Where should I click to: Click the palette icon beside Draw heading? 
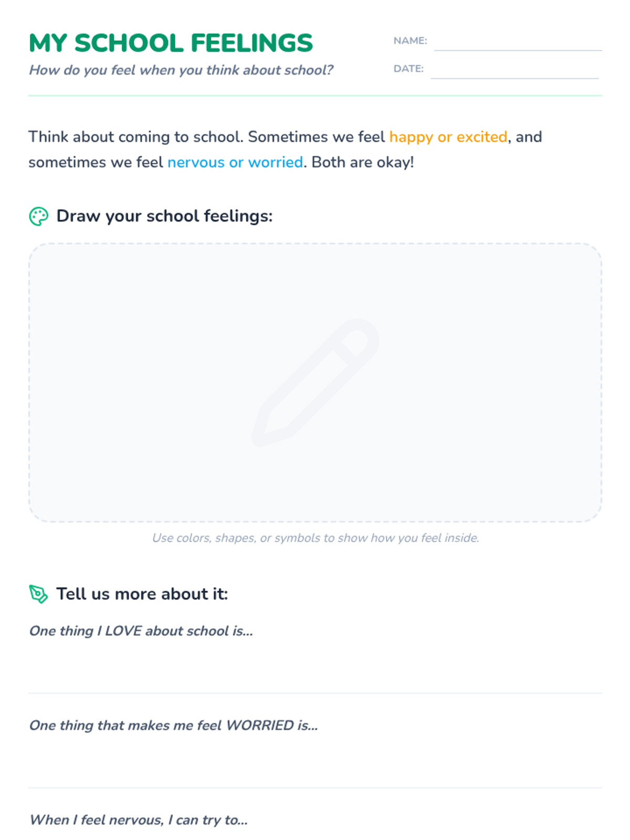(38, 216)
